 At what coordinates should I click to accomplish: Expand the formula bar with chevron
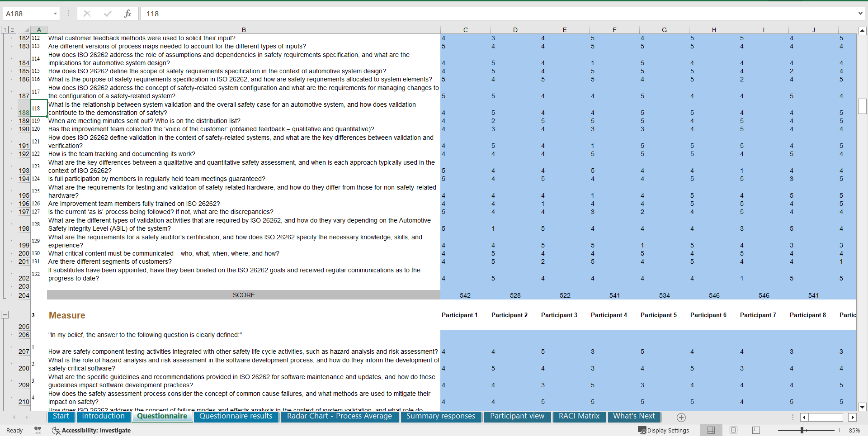[860, 14]
